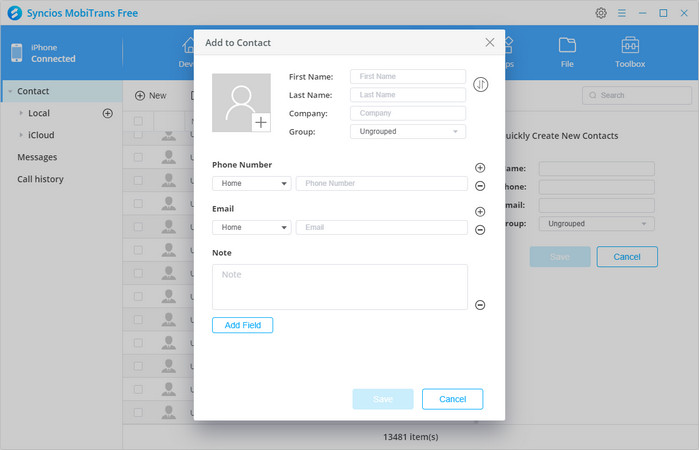This screenshot has width=699, height=450.
Task: Remove the phone number field
Action: 480,186
